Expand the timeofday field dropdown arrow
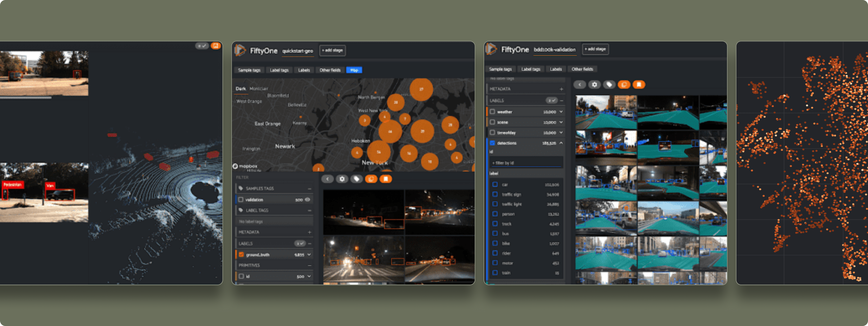868x326 pixels. point(561,133)
